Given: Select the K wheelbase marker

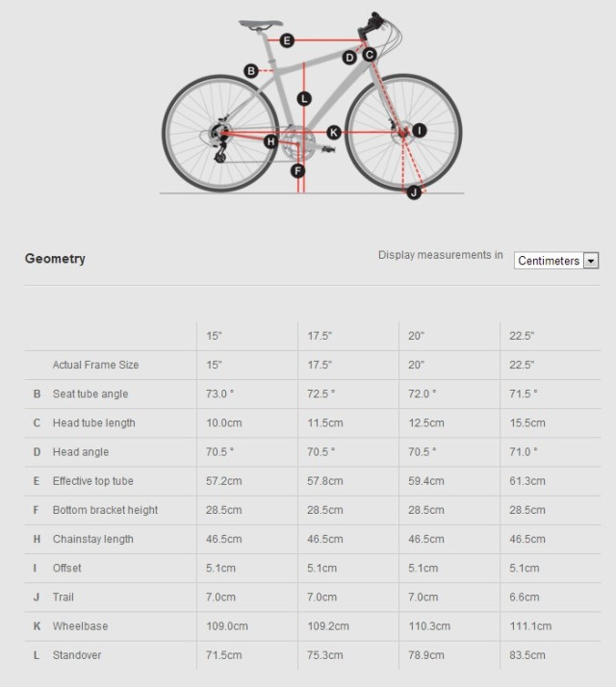Looking at the screenshot, I should [x=334, y=132].
